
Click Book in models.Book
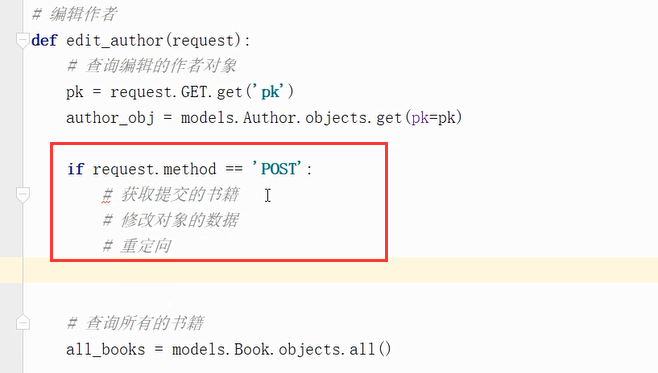click(252, 349)
